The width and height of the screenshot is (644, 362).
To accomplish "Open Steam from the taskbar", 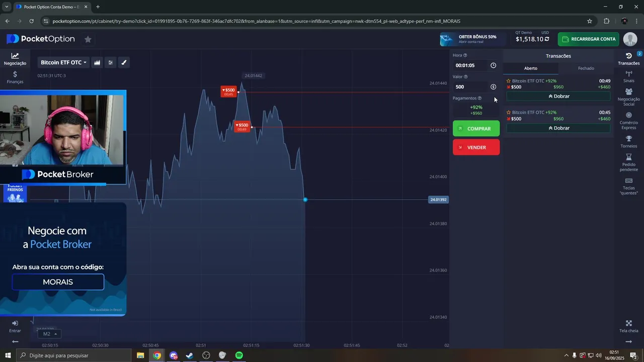I will point(190,355).
